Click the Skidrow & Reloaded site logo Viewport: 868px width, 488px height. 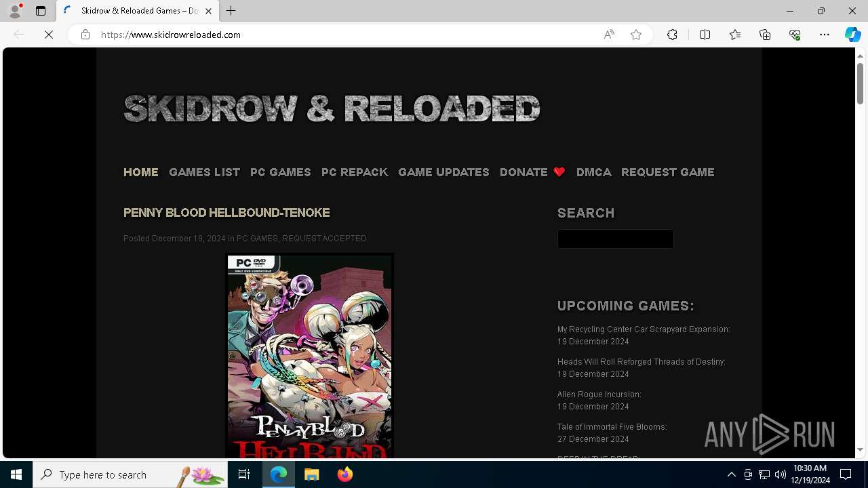[332, 108]
